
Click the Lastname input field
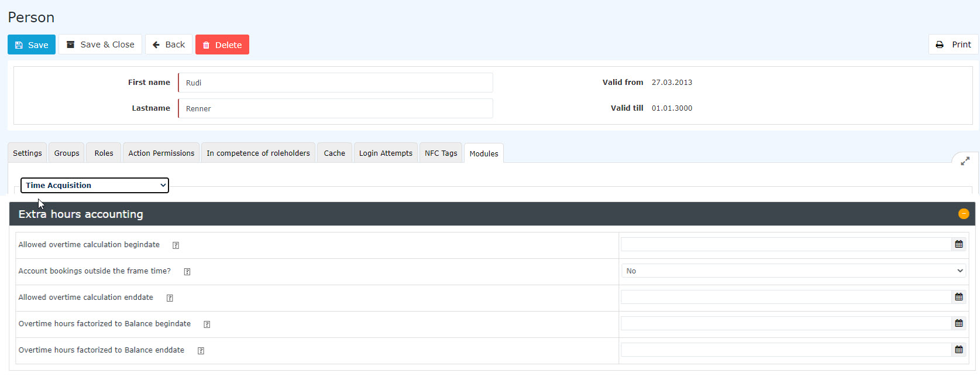click(x=335, y=108)
